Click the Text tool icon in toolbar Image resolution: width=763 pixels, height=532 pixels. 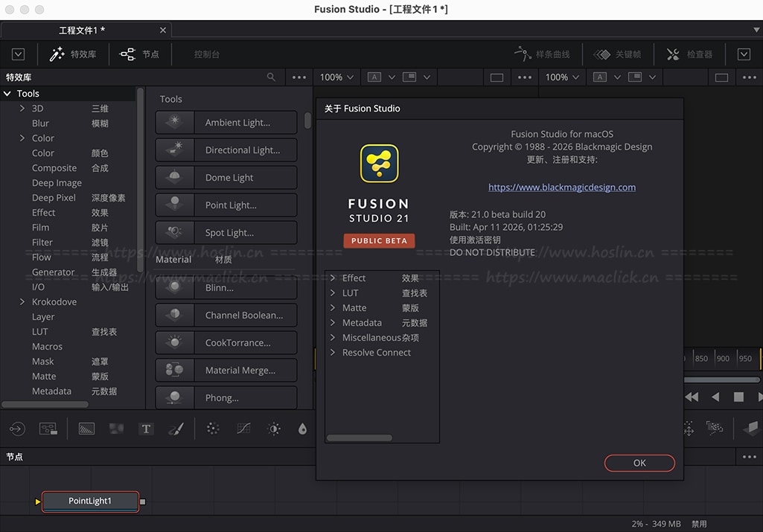click(x=146, y=429)
